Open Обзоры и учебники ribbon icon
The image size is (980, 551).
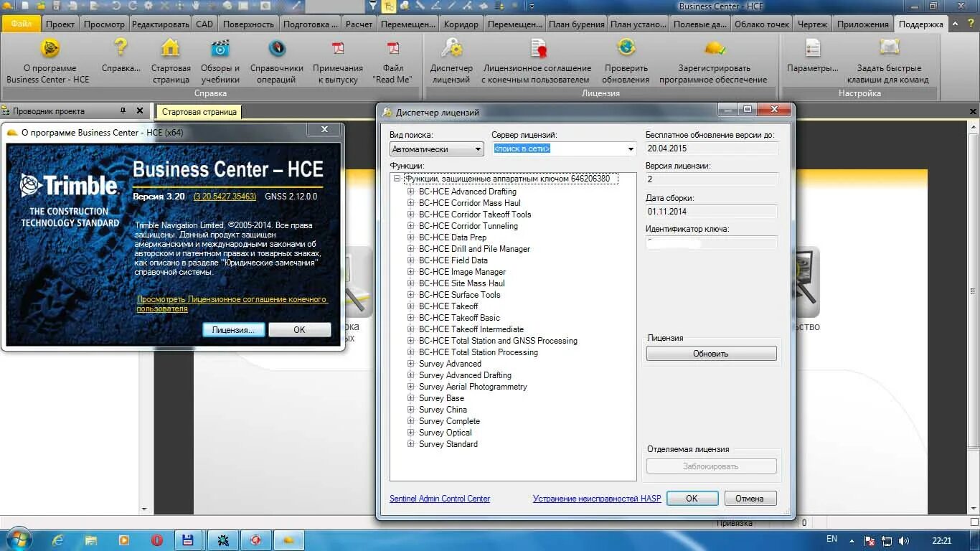click(220, 49)
